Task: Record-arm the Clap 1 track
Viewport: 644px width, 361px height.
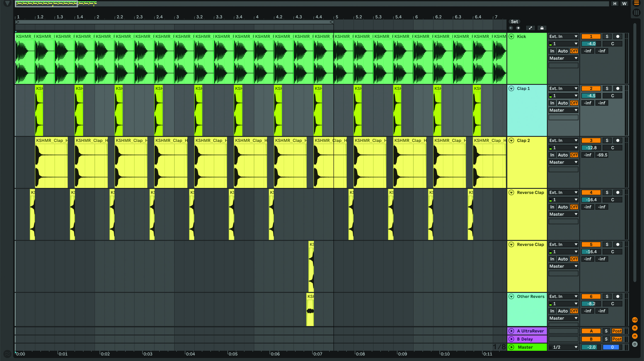Action: [x=618, y=88]
